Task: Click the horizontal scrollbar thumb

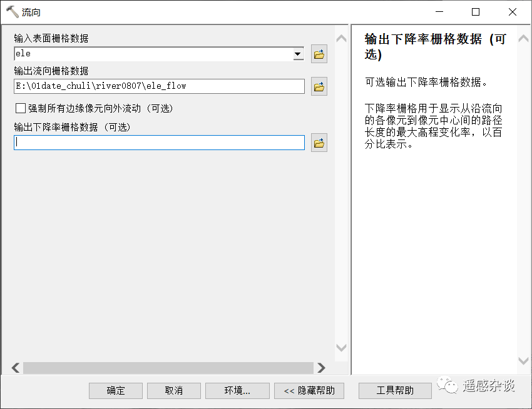Action: point(168,368)
